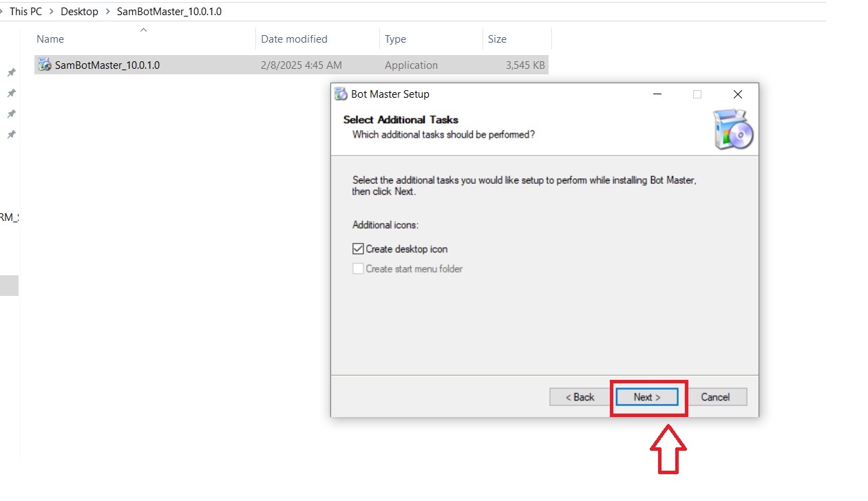Screen dimensions: 868x501
Task: Click the first pin icon in navigation pane
Action: tap(11, 72)
